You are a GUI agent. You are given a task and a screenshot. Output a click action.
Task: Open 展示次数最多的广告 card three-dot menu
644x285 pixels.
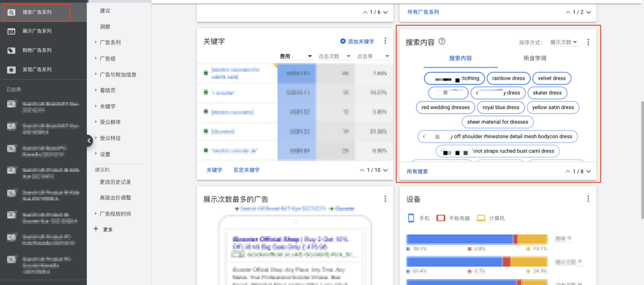pos(385,199)
